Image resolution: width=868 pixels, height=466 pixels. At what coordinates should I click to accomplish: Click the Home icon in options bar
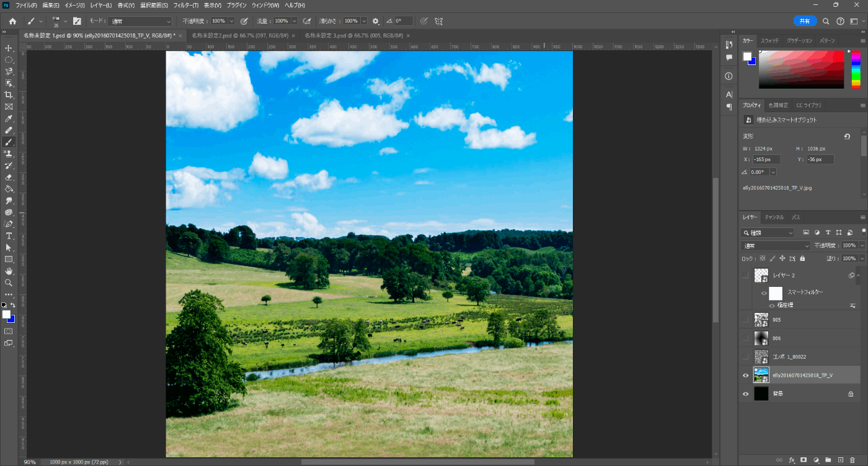[12, 21]
